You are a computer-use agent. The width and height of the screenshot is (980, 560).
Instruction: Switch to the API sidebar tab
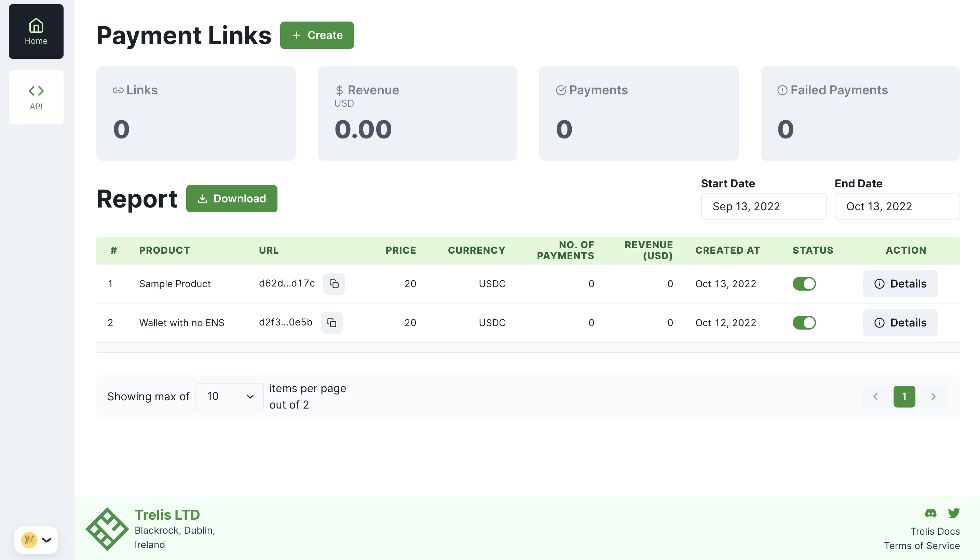click(36, 97)
